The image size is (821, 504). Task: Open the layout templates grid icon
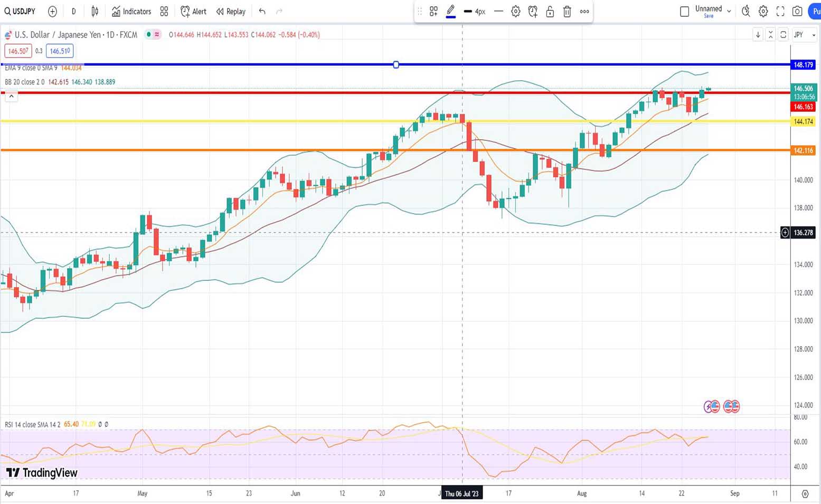click(x=164, y=11)
